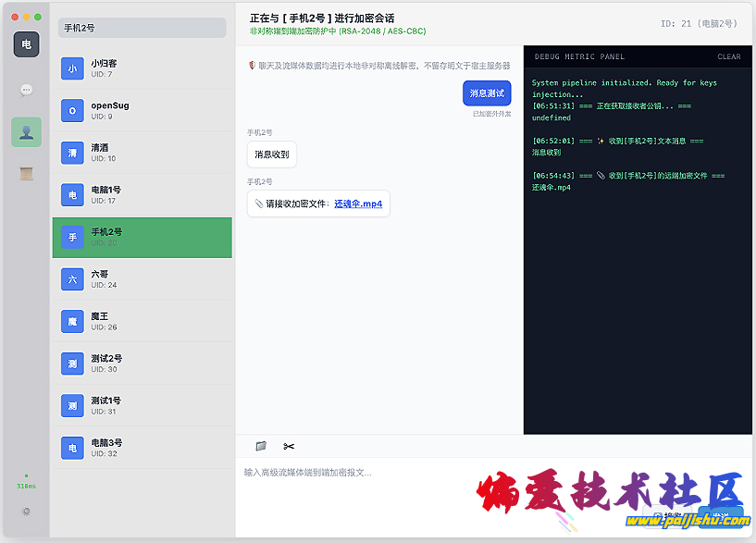Screen dimensions: 756x543
Task: Click the 电 profile avatar in sidebar
Action: [x=27, y=44]
